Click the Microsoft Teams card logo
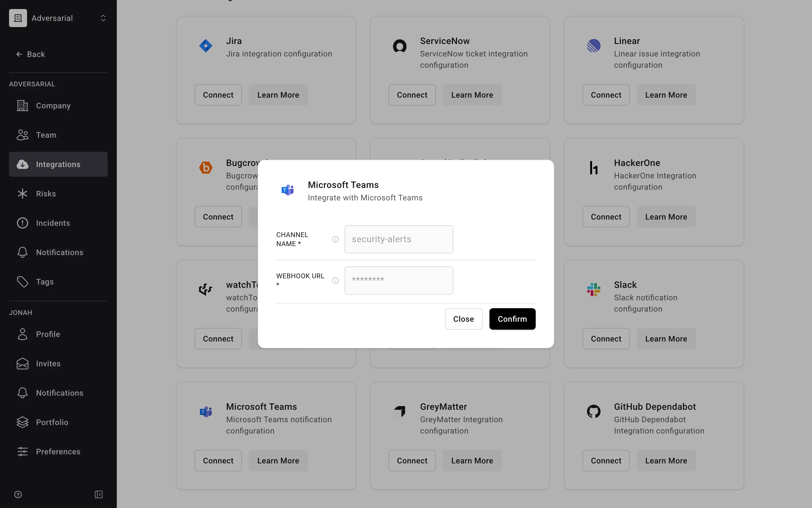This screenshot has width=812, height=508. 206,411
